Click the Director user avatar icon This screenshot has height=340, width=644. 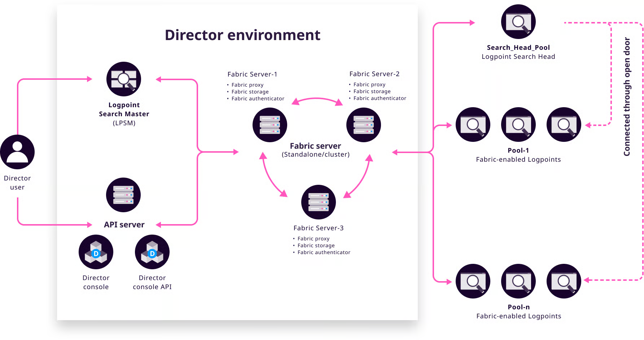(17, 152)
